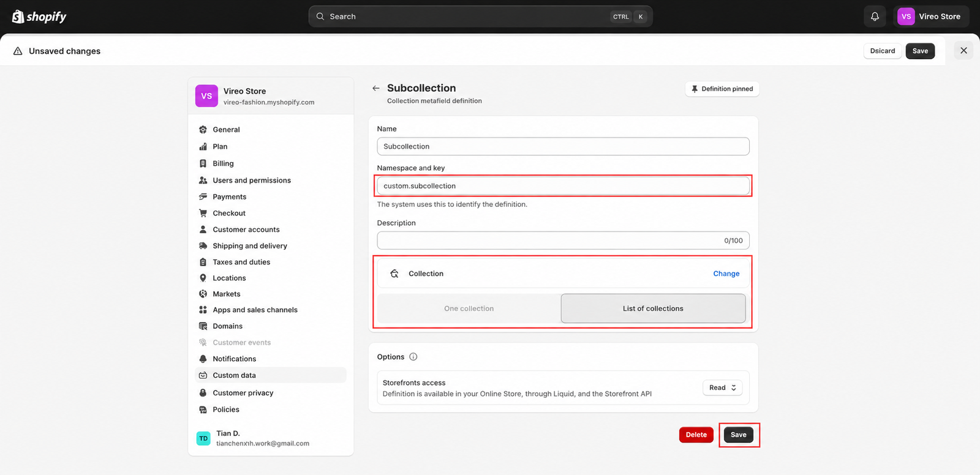
Task: Click the Taxes and duties icon
Action: [x=203, y=262]
